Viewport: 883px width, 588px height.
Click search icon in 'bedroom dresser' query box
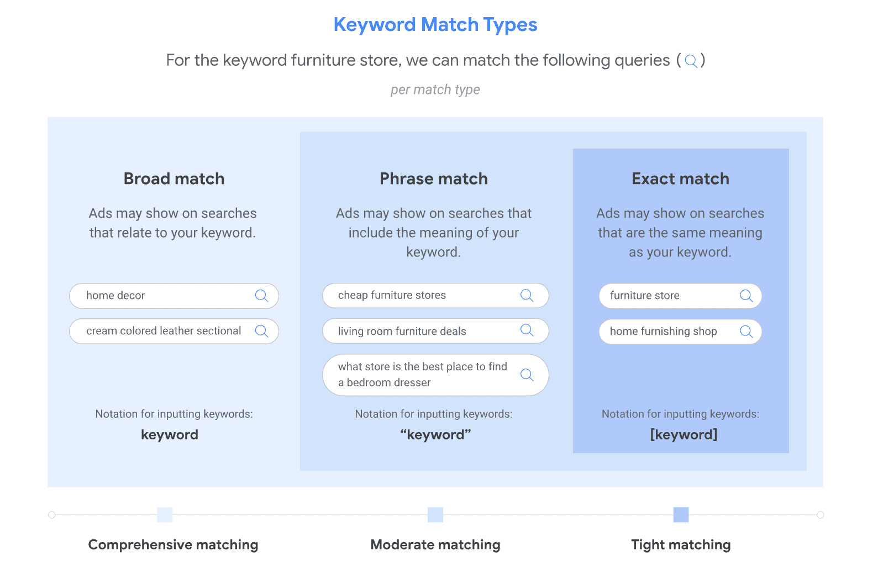[527, 375]
